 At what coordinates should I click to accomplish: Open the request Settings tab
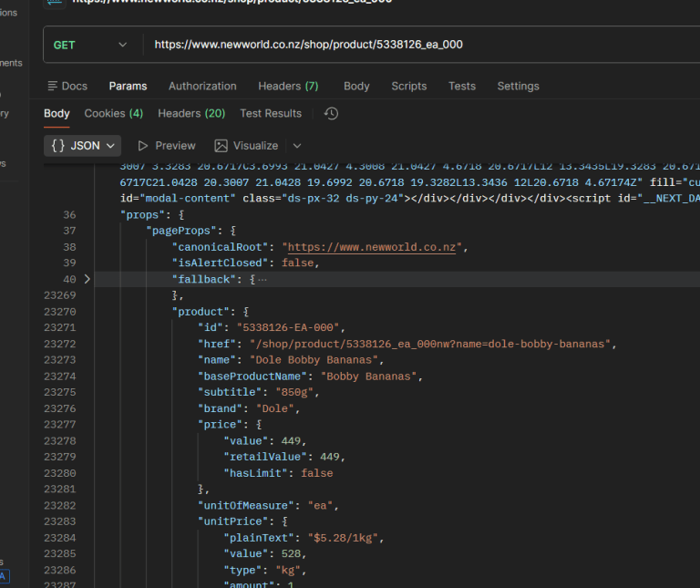click(518, 86)
